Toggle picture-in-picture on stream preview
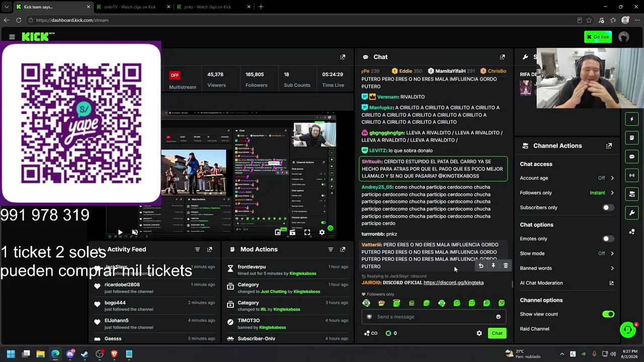The width and height of the screenshot is (644, 362). coord(278,232)
